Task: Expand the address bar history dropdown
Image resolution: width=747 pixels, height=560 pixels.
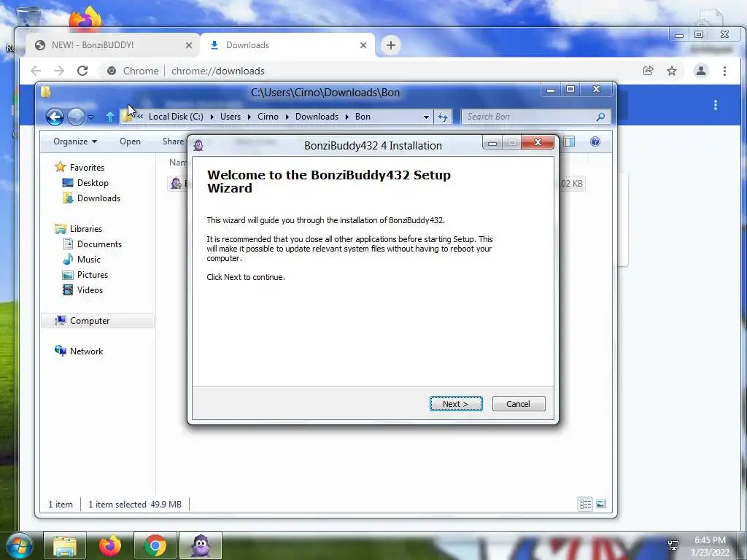Action: coord(426,117)
